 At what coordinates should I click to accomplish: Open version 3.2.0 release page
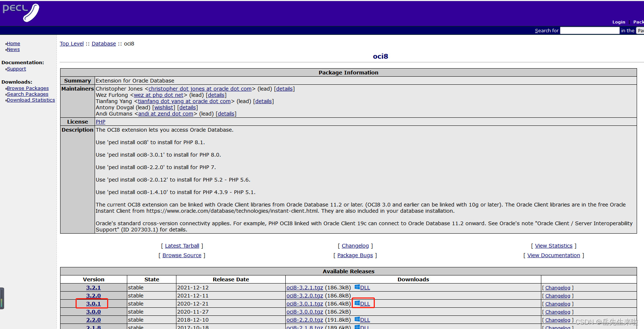(x=94, y=296)
